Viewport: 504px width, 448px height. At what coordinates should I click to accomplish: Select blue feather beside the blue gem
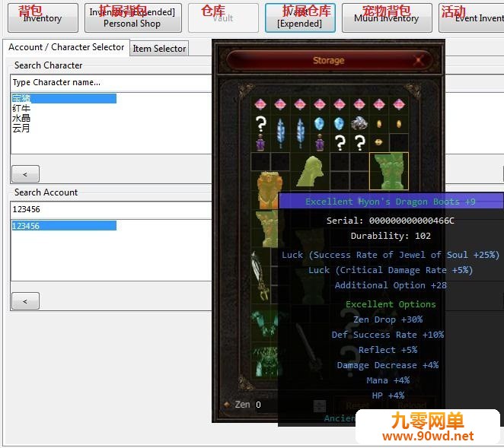pyautogui.click(x=300, y=133)
